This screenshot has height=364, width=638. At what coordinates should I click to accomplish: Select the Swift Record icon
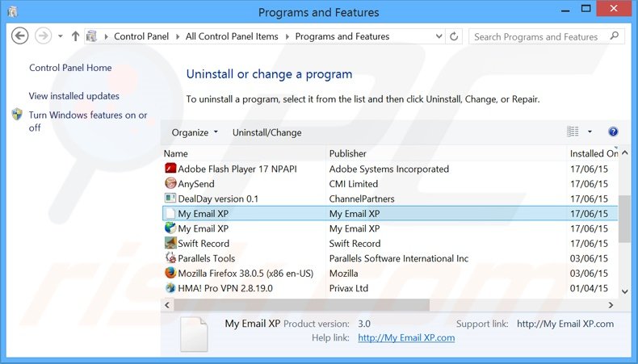(170, 243)
